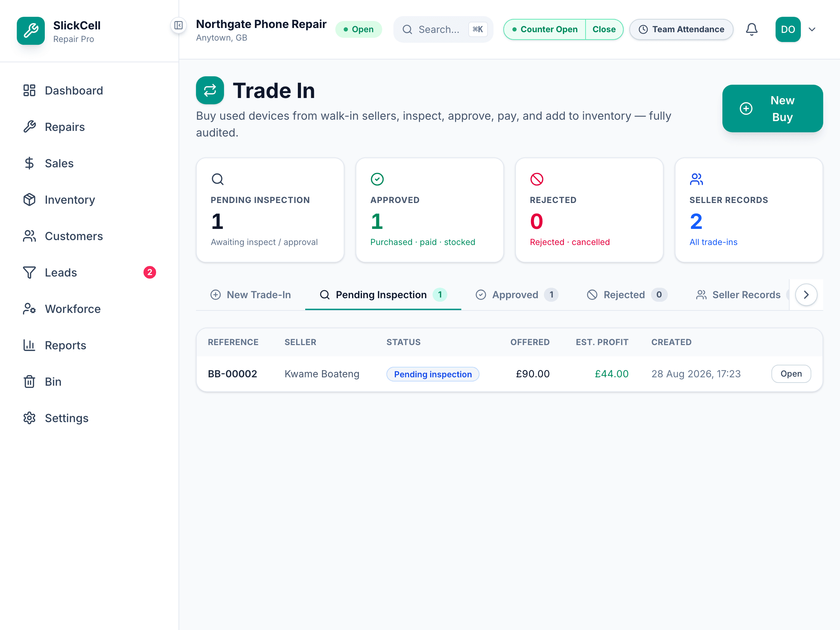Click the ⌘K shortcut hint
The width and height of the screenshot is (840, 630).
point(478,29)
